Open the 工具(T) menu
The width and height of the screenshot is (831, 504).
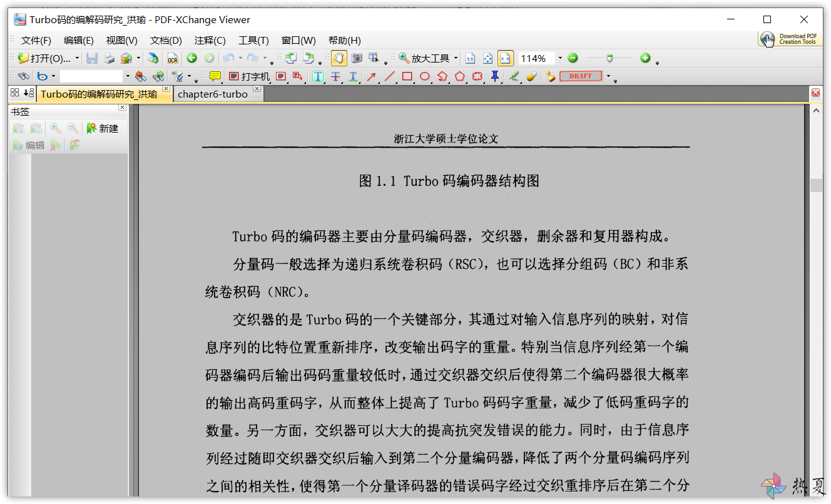pyautogui.click(x=253, y=41)
